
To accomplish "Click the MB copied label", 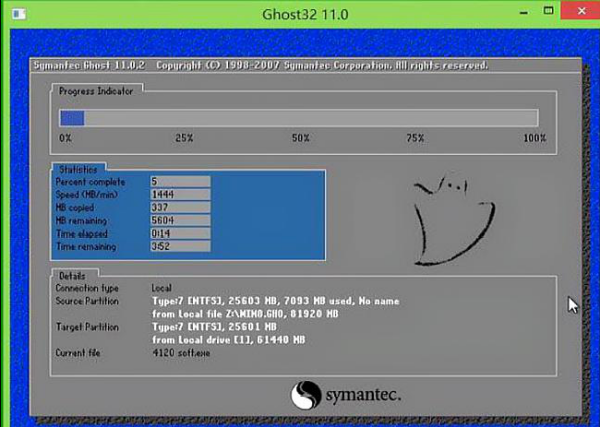I will click(75, 208).
